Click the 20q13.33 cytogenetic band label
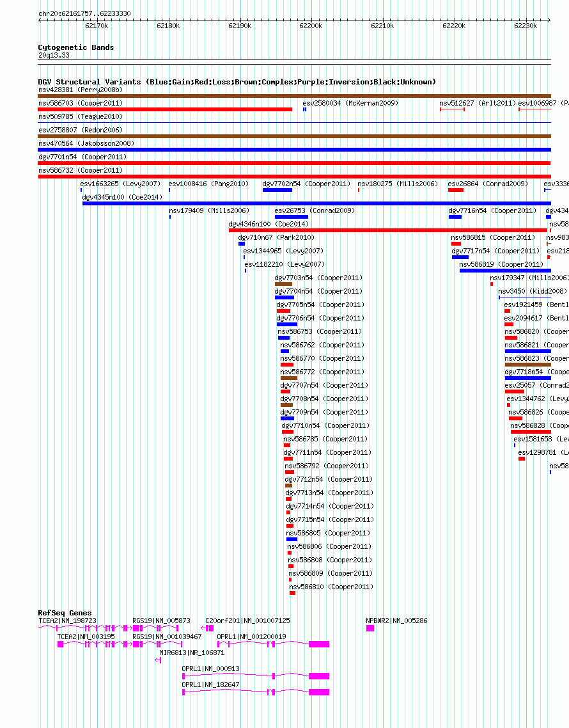 (x=54, y=56)
